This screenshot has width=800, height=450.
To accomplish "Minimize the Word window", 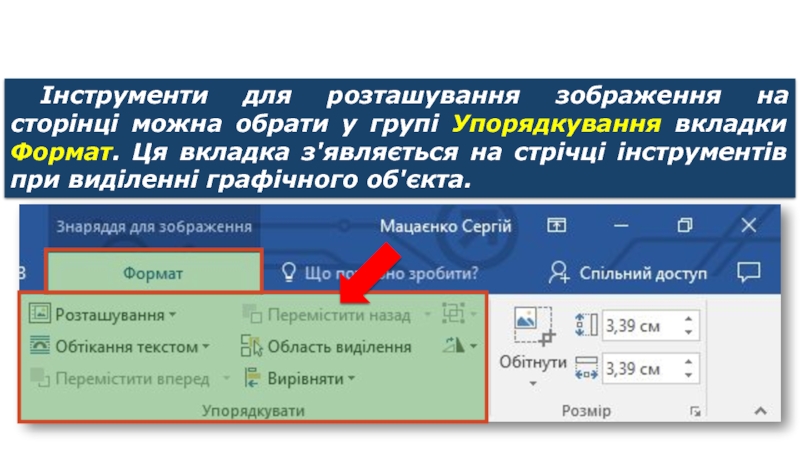I will tap(621, 225).
